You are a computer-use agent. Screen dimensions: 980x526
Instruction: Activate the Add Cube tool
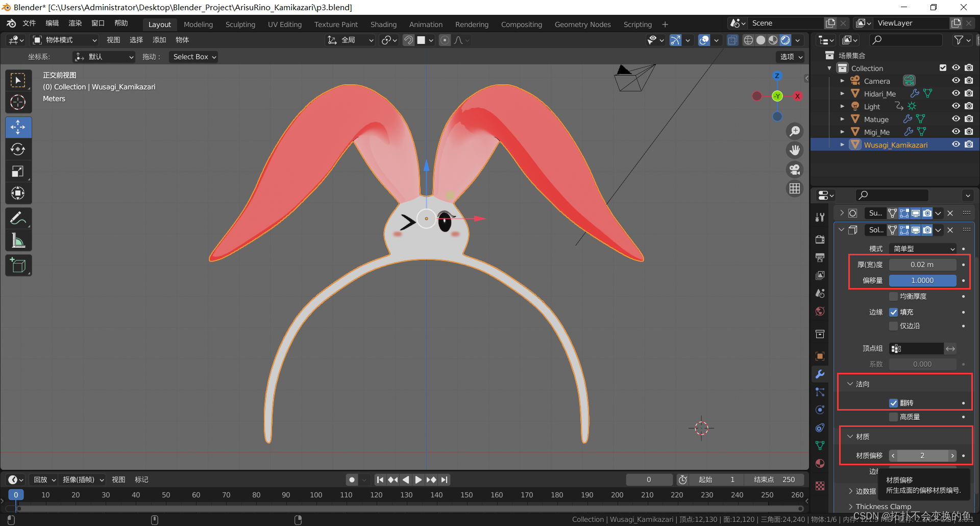[x=18, y=266]
